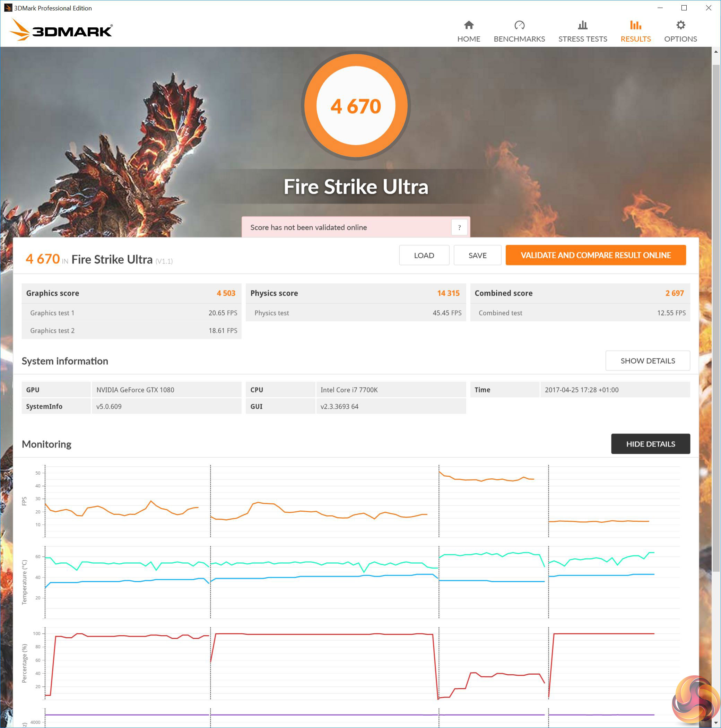Image resolution: width=721 pixels, height=728 pixels.
Task: Click the Stress Tests bar chart icon
Action: (x=582, y=25)
